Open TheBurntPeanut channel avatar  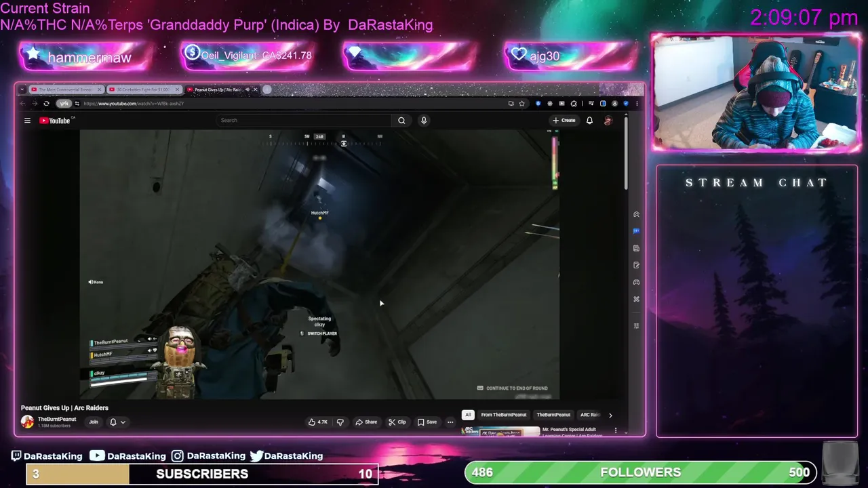[27, 422]
